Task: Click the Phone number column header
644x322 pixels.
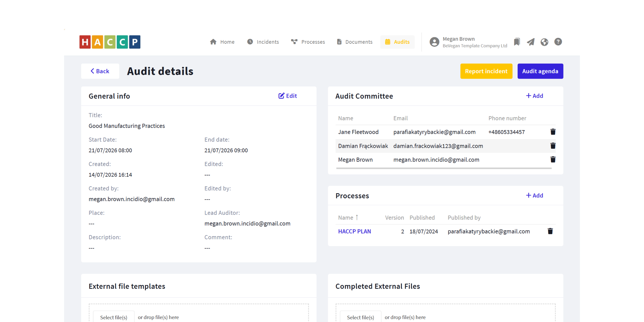Action: [x=507, y=118]
